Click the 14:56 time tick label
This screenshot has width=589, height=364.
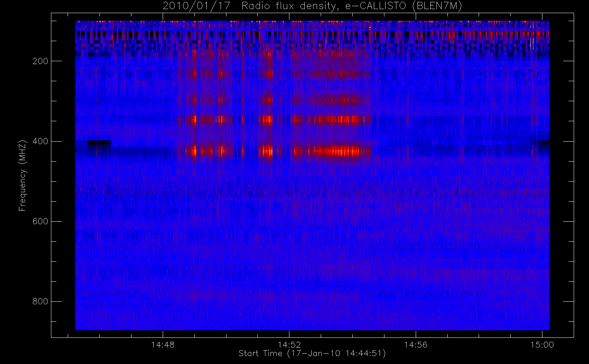(416, 345)
